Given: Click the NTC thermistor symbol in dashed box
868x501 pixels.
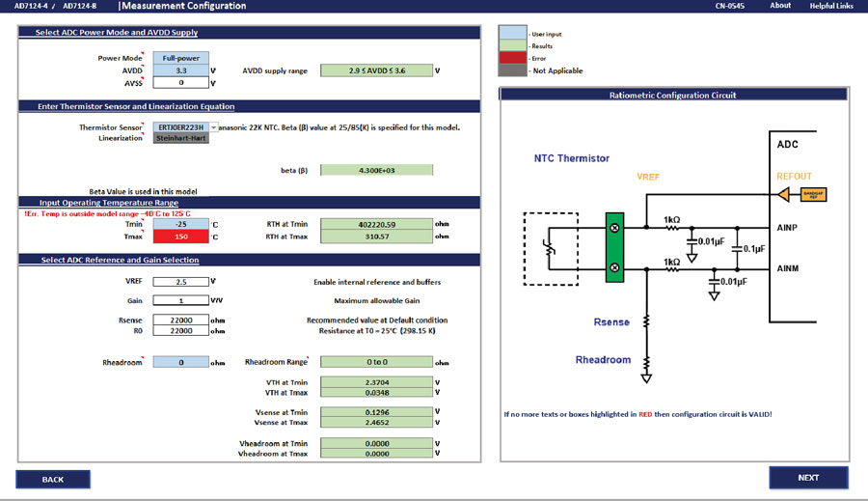Looking at the screenshot, I should pos(550,249).
